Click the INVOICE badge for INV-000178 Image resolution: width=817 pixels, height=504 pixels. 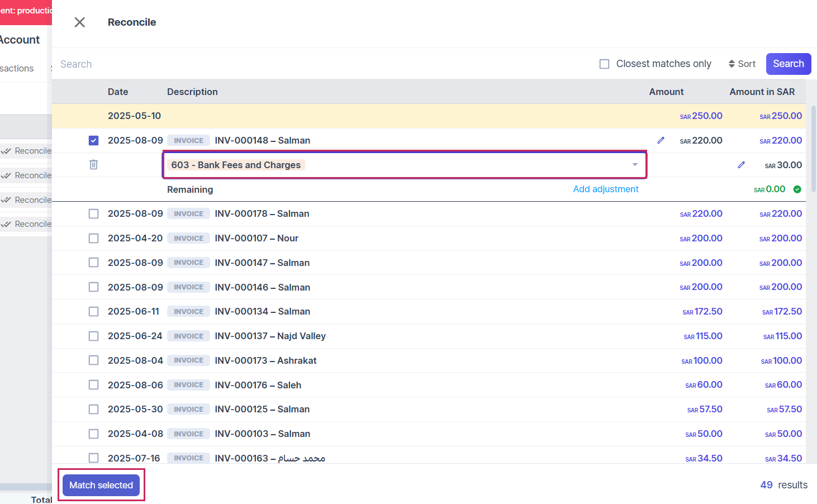tap(188, 214)
